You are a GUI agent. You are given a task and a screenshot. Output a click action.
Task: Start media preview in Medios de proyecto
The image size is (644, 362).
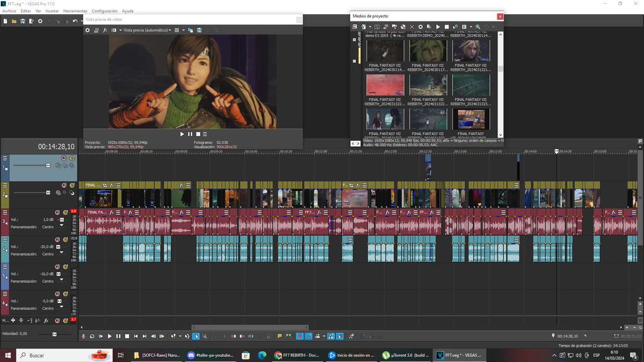[438, 27]
